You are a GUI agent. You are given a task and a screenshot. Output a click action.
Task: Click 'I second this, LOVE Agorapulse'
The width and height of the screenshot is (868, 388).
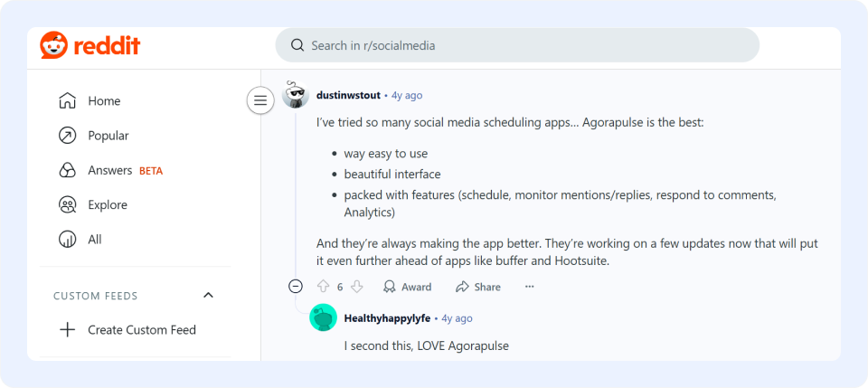click(426, 346)
